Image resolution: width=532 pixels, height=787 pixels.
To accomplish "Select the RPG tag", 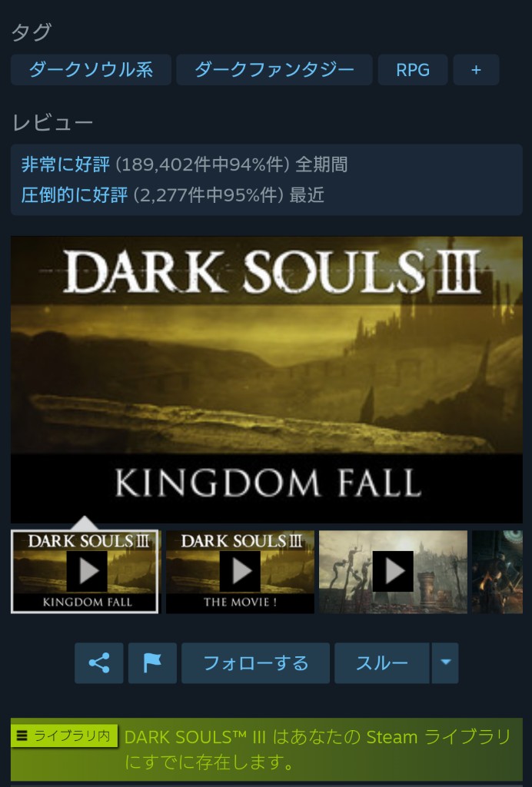I will pos(413,70).
